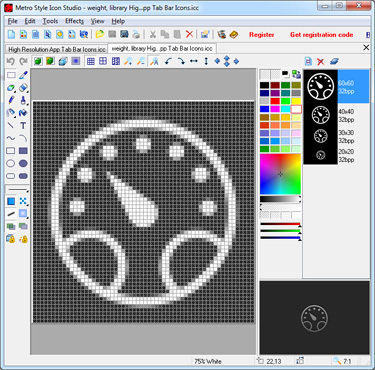Click the four-arrow shift image icon
375x370 pixels.
pyautogui.click(x=227, y=61)
